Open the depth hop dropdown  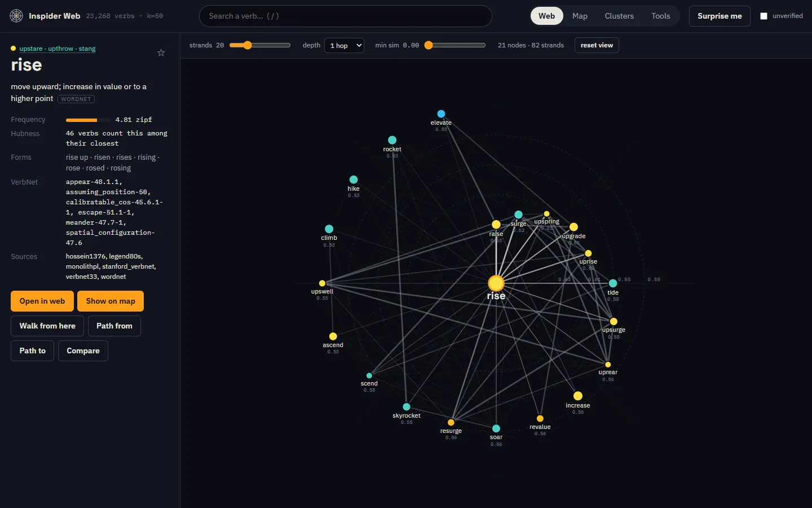(344, 45)
